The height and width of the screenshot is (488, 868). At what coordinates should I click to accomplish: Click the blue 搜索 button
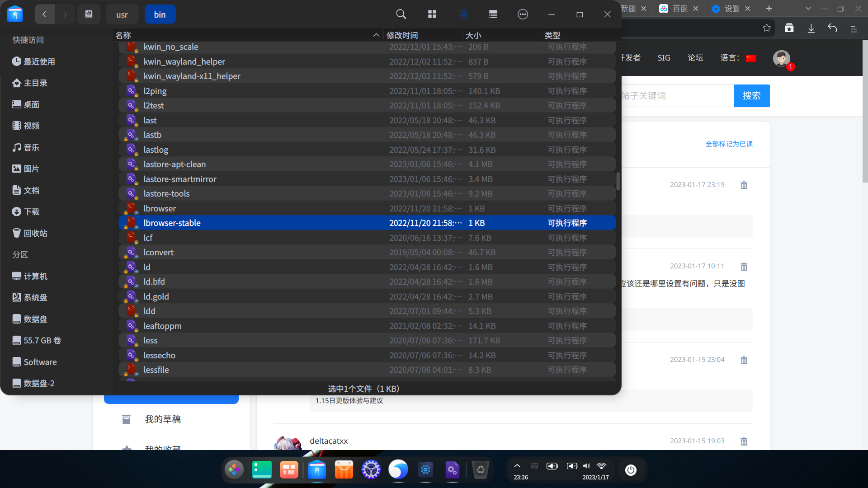pos(751,96)
